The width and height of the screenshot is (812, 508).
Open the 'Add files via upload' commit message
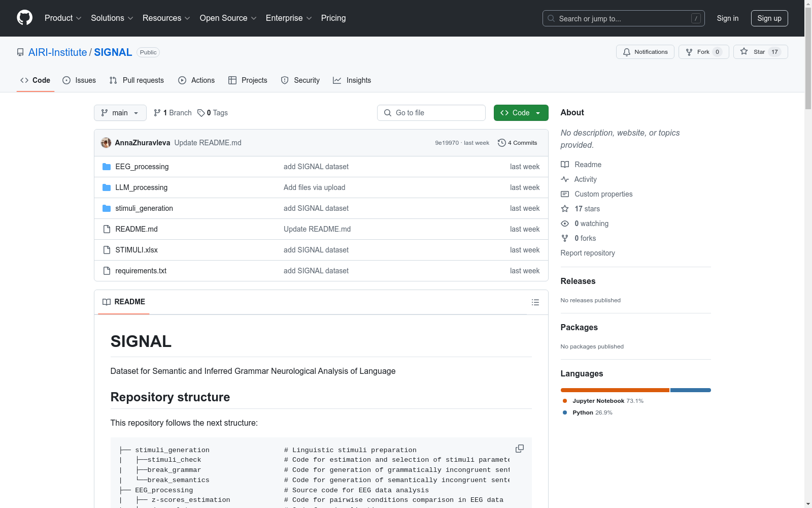pyautogui.click(x=314, y=187)
